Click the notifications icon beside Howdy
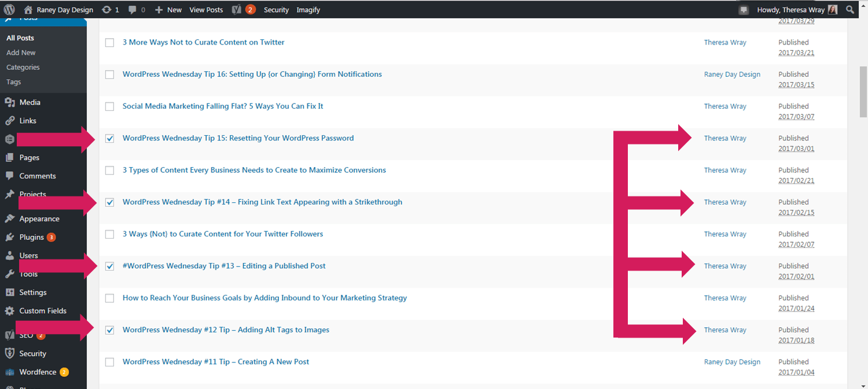 [x=744, y=10]
